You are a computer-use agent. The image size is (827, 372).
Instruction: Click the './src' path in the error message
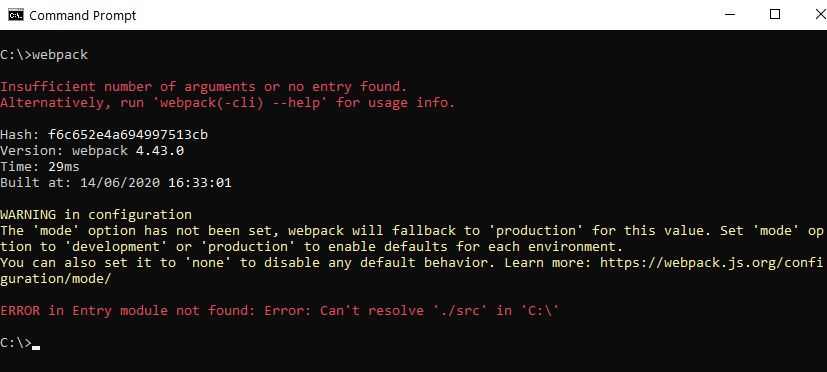point(460,311)
